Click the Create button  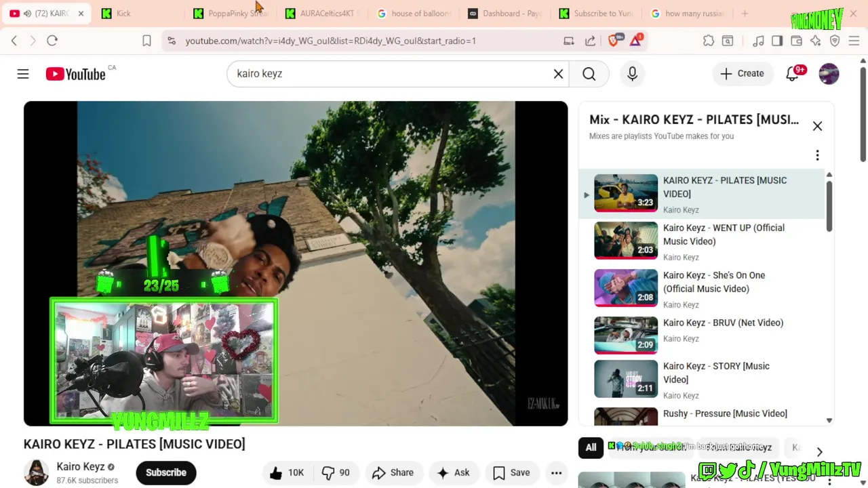click(743, 74)
